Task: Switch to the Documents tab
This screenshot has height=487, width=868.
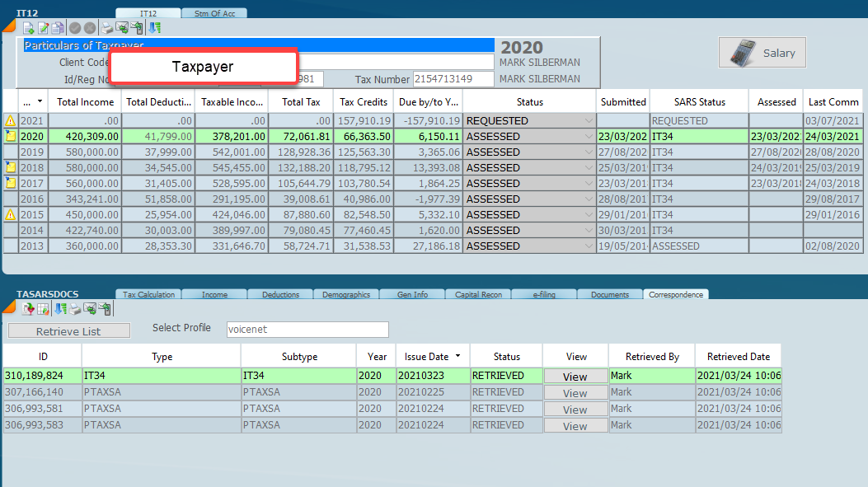Action: pyautogui.click(x=609, y=294)
